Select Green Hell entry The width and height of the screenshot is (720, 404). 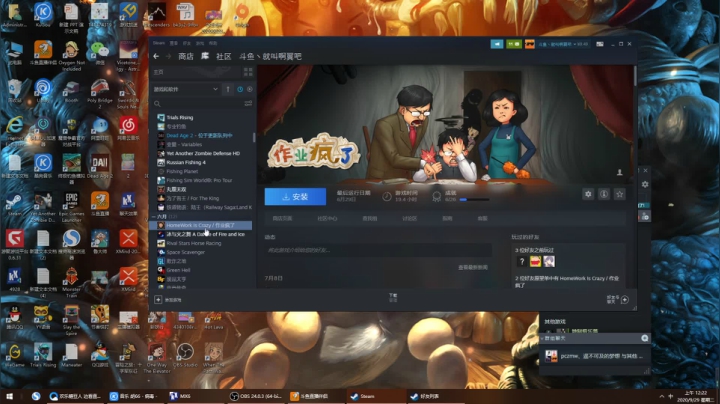coord(178,270)
